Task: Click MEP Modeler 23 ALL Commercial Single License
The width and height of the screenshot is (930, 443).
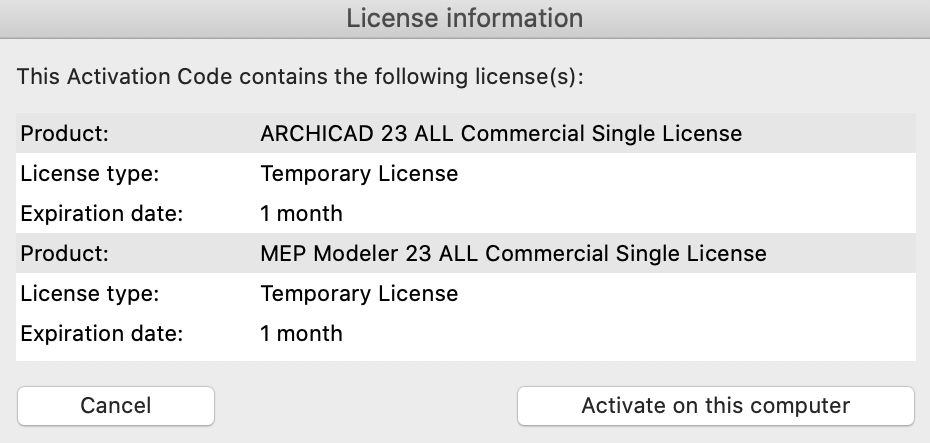Action: click(513, 253)
